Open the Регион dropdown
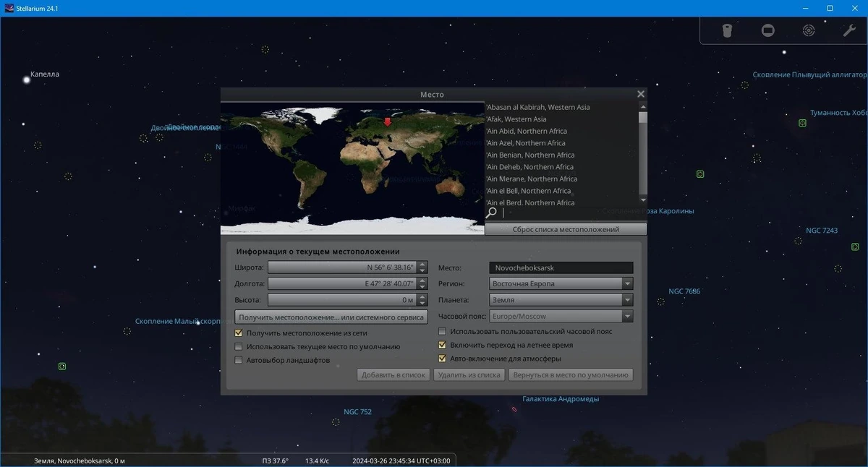 pyautogui.click(x=561, y=284)
